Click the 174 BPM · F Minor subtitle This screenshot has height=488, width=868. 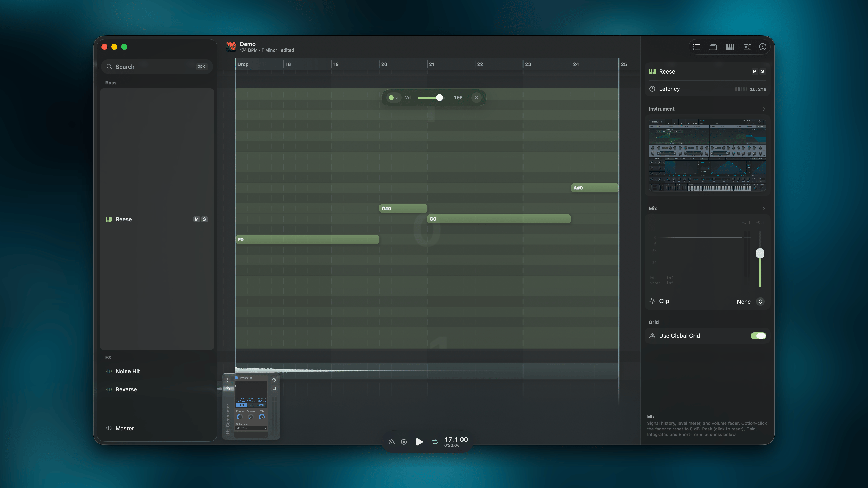pyautogui.click(x=267, y=50)
